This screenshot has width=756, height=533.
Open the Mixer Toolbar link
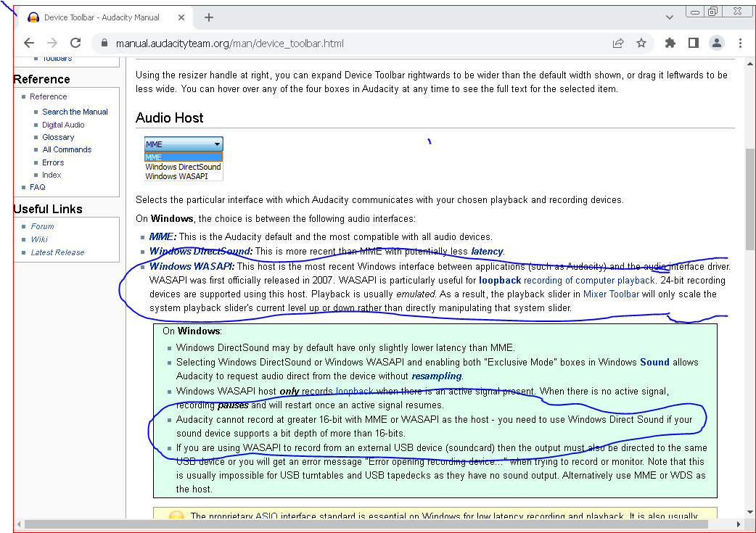click(612, 294)
